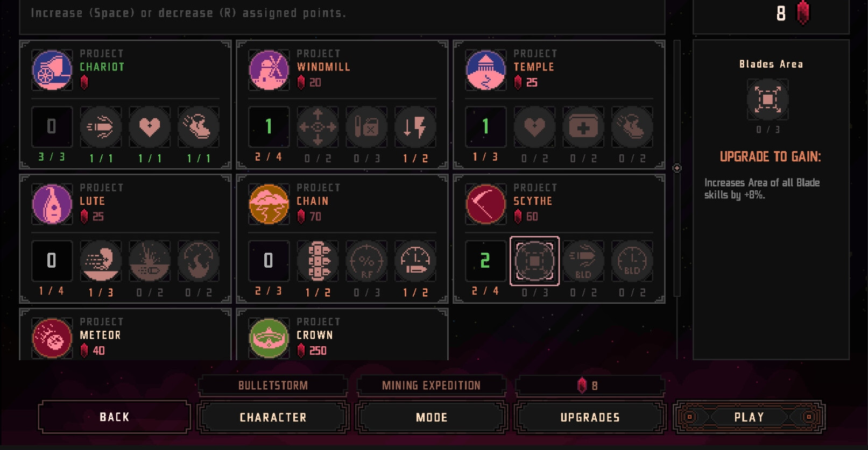This screenshot has height=450, width=868.
Task: Select Temple medkit upgrade slot
Action: coord(583,127)
